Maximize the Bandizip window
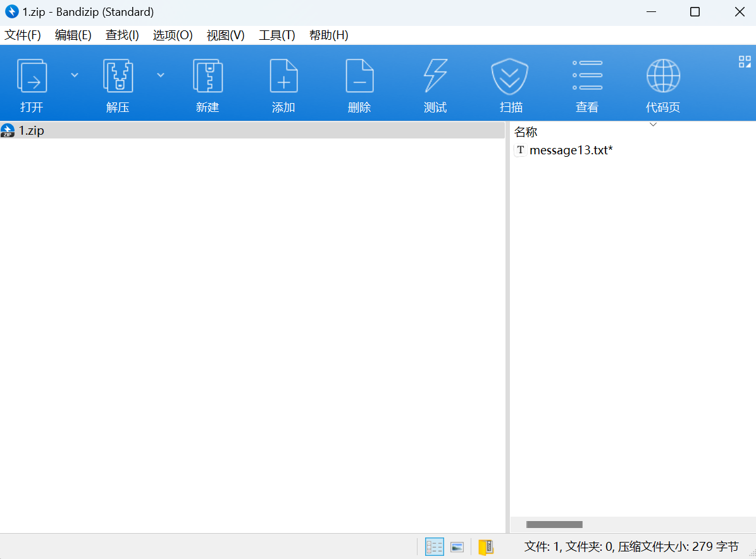Viewport: 756px width, 559px height. (x=695, y=12)
